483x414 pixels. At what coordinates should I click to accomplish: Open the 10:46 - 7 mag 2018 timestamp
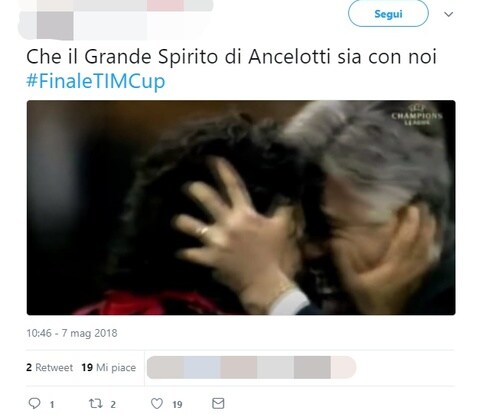[72, 333]
